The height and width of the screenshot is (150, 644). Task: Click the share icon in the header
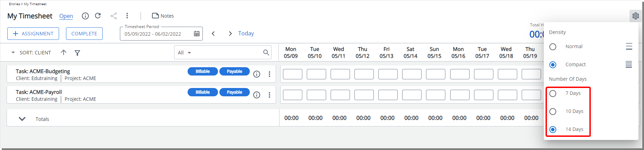[x=114, y=16]
